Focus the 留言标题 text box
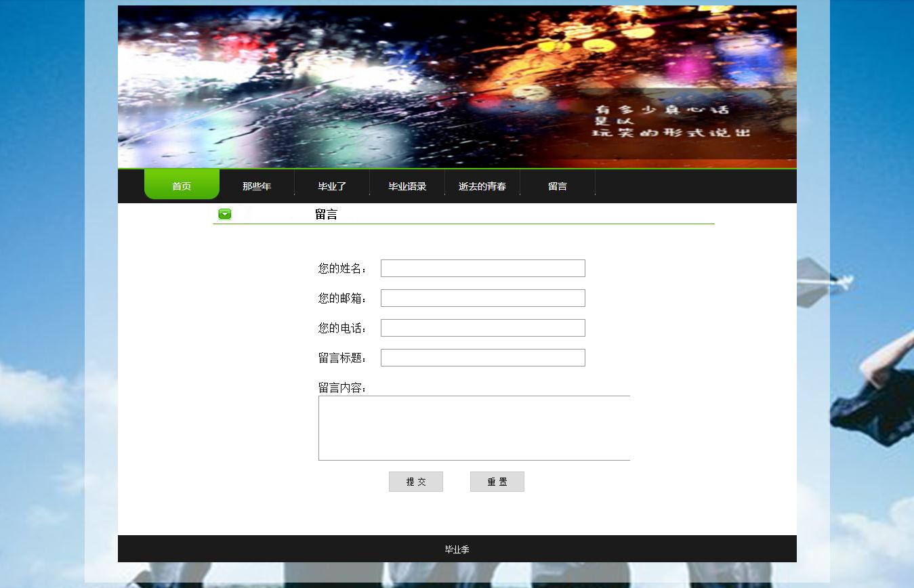The height and width of the screenshot is (588, 914). 482,358
